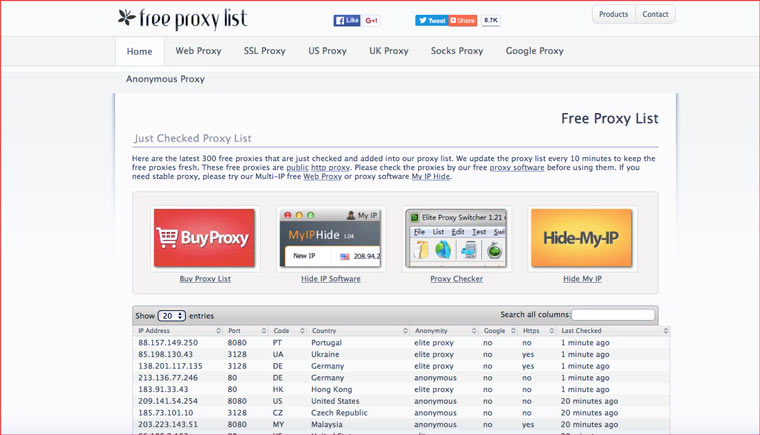Follow the 'proxy software' hyperlink
Image resolution: width=760 pixels, height=435 pixels.
pos(517,167)
